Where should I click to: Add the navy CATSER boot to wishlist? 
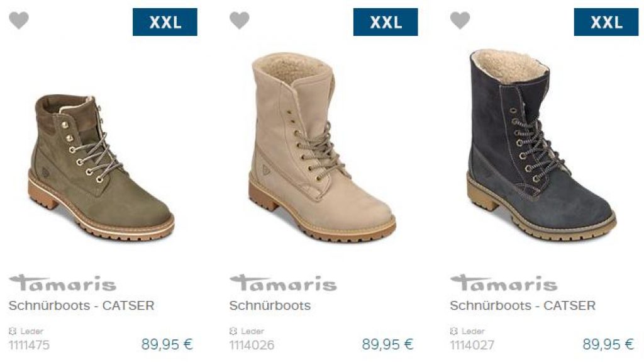pos(460,21)
